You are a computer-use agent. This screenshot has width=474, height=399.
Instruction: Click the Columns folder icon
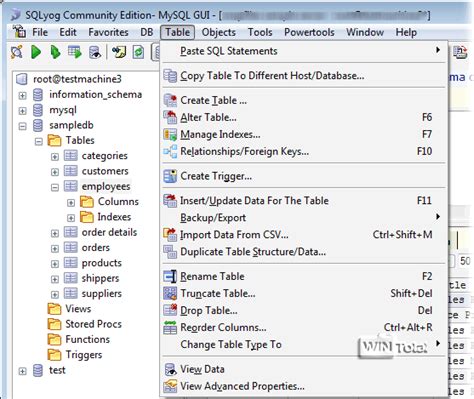[x=87, y=202]
